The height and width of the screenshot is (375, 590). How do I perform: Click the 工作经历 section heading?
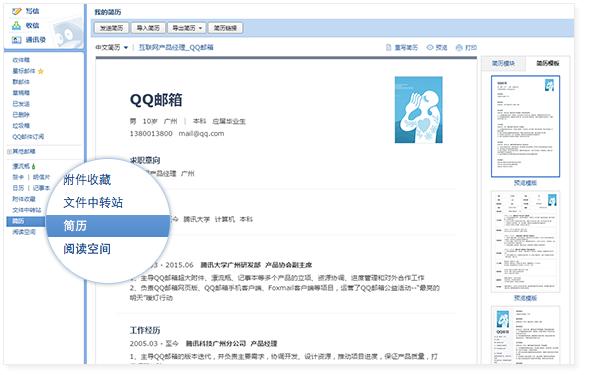(145, 331)
